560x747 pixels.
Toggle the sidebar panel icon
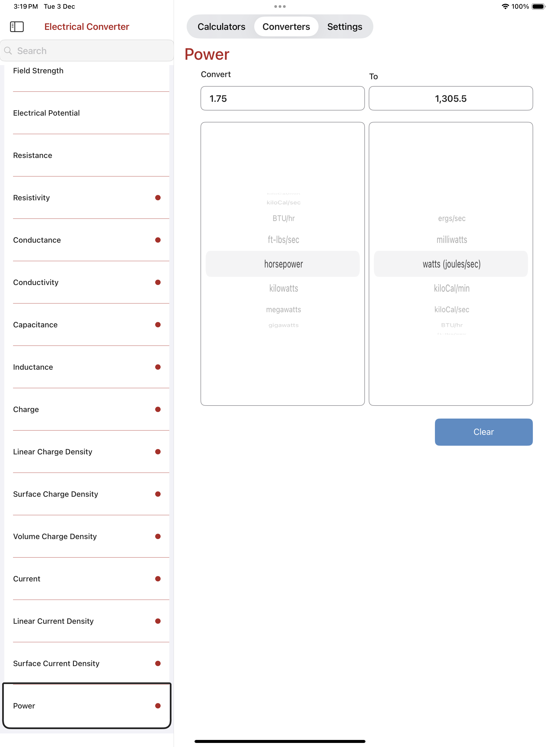[x=17, y=27]
